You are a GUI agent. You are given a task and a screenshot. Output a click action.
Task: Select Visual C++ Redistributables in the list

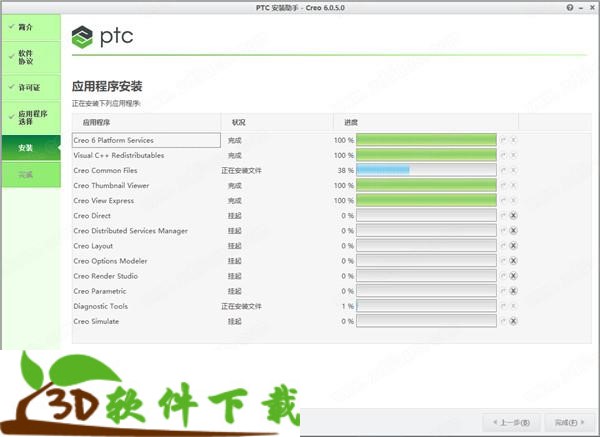[x=119, y=155]
